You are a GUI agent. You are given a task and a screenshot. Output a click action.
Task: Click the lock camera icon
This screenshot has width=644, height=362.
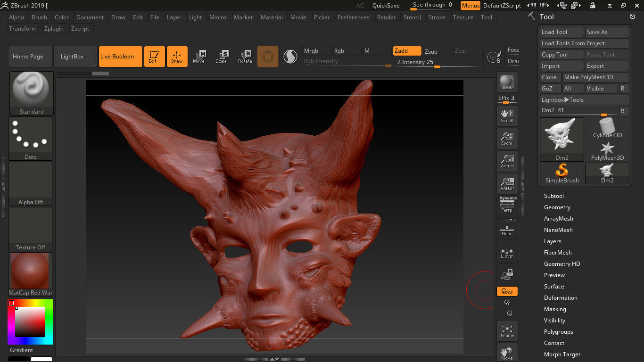(x=507, y=274)
